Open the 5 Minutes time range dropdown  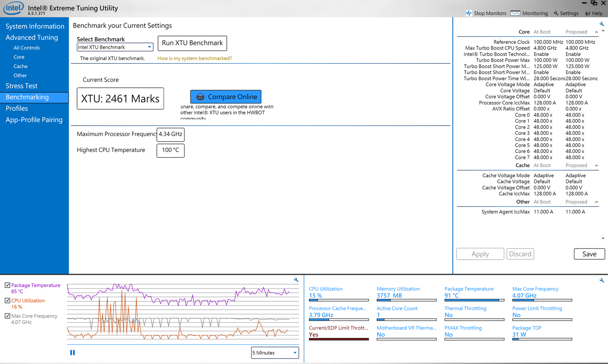(x=275, y=353)
